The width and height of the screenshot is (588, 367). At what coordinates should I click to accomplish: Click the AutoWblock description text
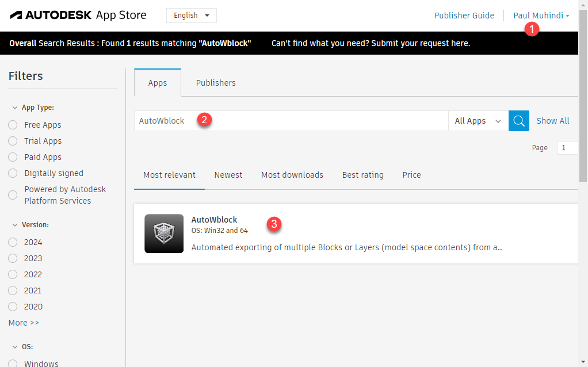point(346,247)
